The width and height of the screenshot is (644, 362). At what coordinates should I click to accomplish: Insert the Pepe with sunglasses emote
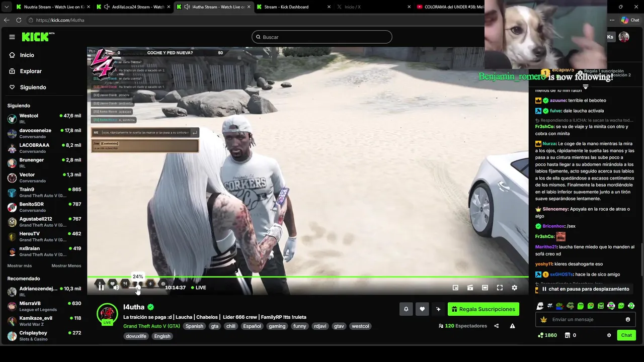pos(570,306)
